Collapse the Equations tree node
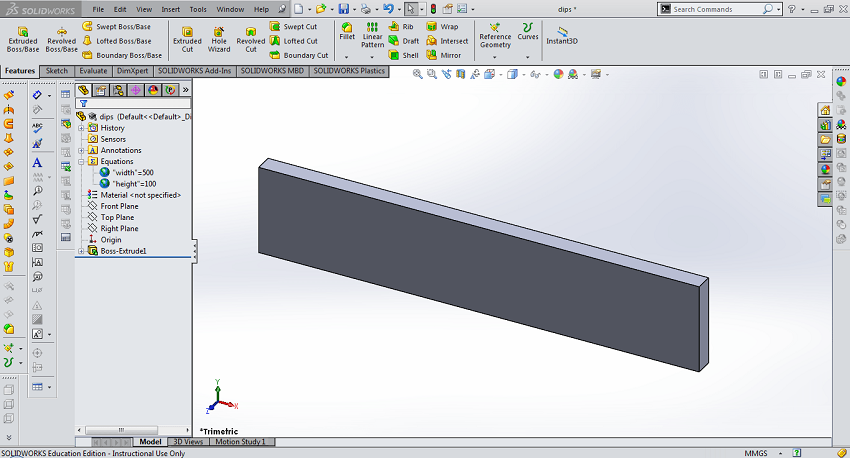 coord(81,162)
